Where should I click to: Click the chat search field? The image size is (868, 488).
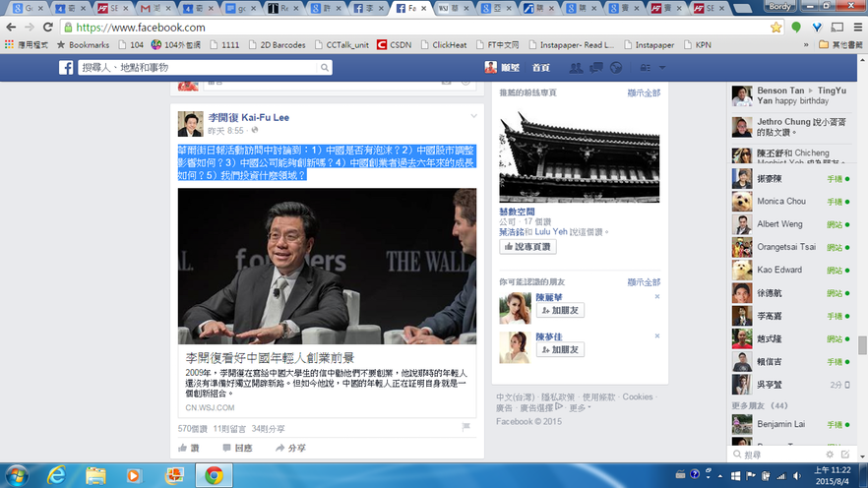coord(777,455)
